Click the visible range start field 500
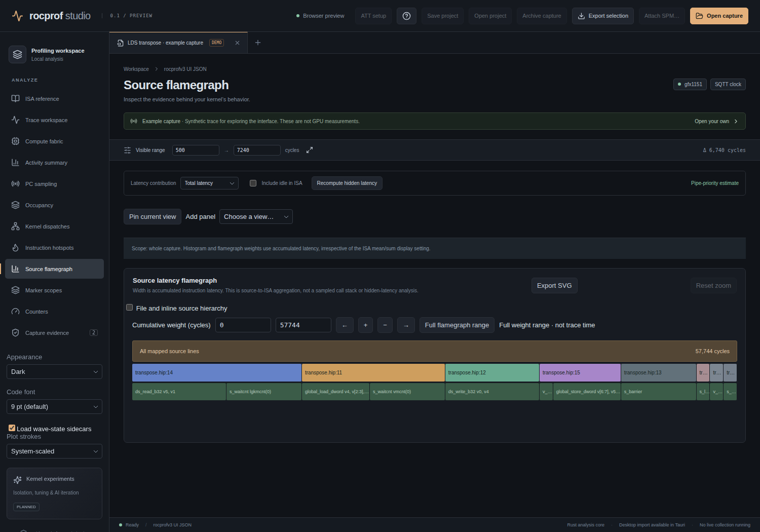This screenshot has height=532, width=760. pyautogui.click(x=196, y=150)
